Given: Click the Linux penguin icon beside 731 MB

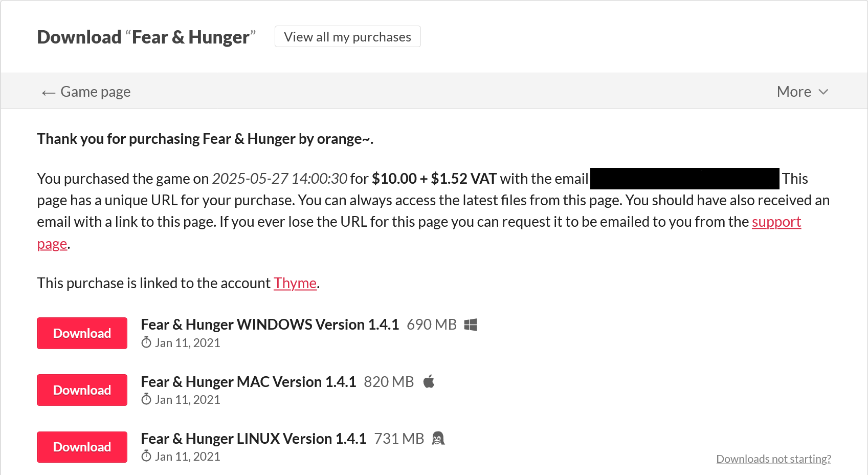Looking at the screenshot, I should 438,439.
